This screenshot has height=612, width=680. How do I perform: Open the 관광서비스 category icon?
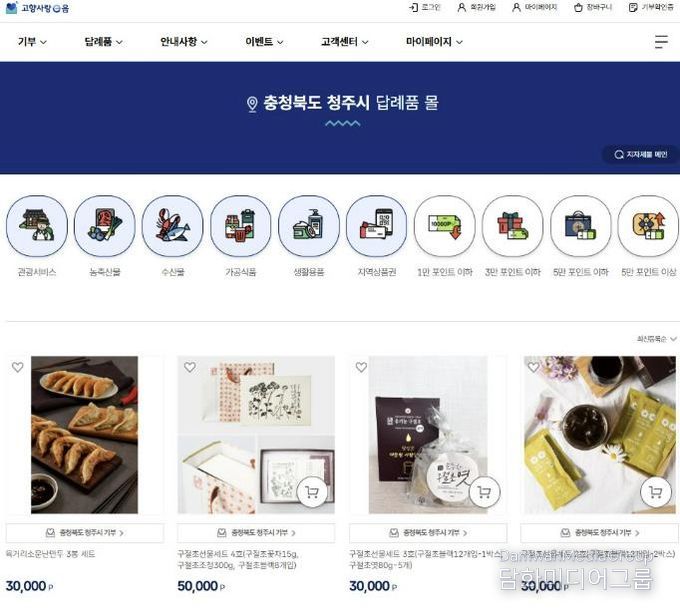[37, 226]
